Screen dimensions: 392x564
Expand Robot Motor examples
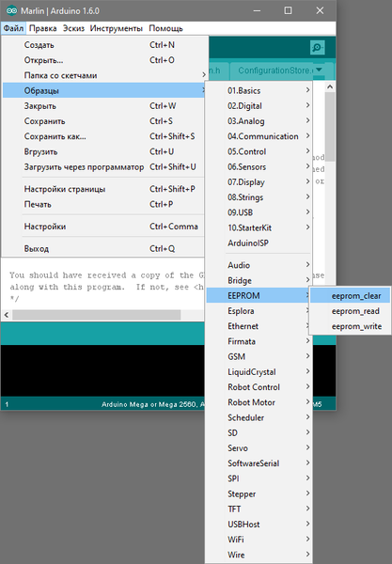tap(259, 402)
